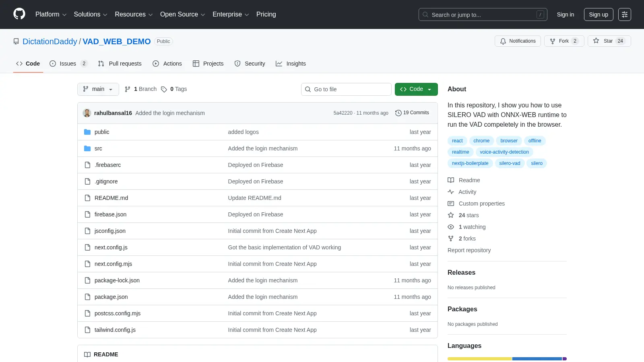
Task: Switch to the Insights tab
Action: coord(291,64)
